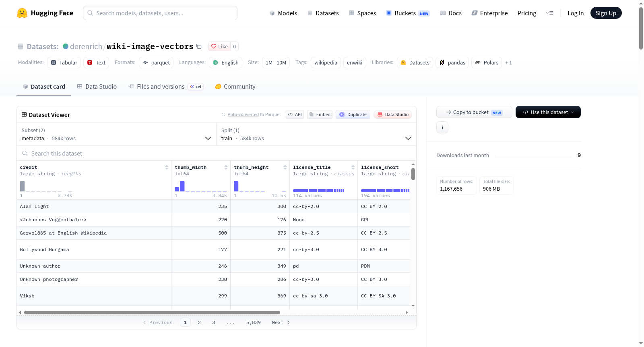Go to Spaces in the top navigation
This screenshot has width=644, height=347.
coord(363,13)
